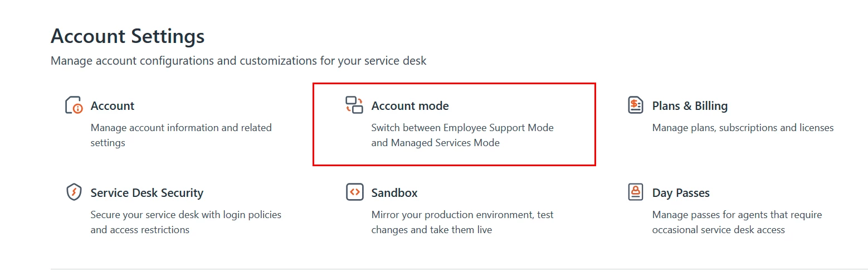The height and width of the screenshot is (280, 868).
Task: Click the Account Settings page heading
Action: point(128,36)
